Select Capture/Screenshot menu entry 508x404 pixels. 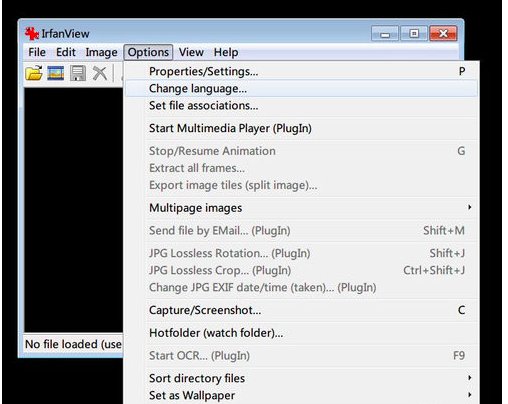click(x=302, y=310)
